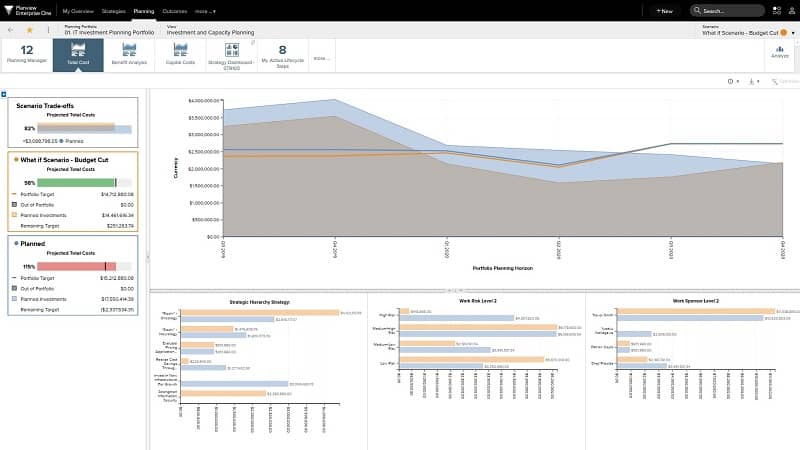The image size is (800, 450).
Task: Open the Capital Costs tile
Action: tap(180, 55)
